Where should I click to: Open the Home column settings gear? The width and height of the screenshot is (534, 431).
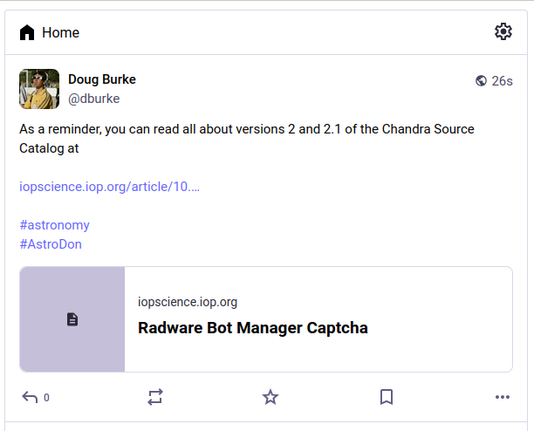tap(503, 32)
